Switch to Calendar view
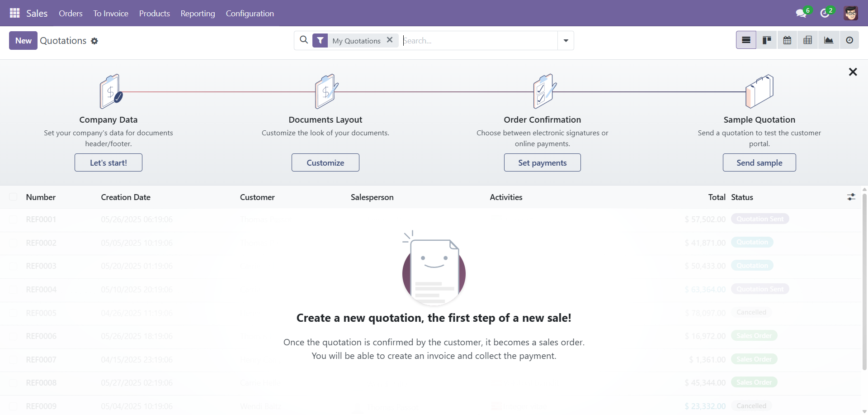 [x=787, y=40]
